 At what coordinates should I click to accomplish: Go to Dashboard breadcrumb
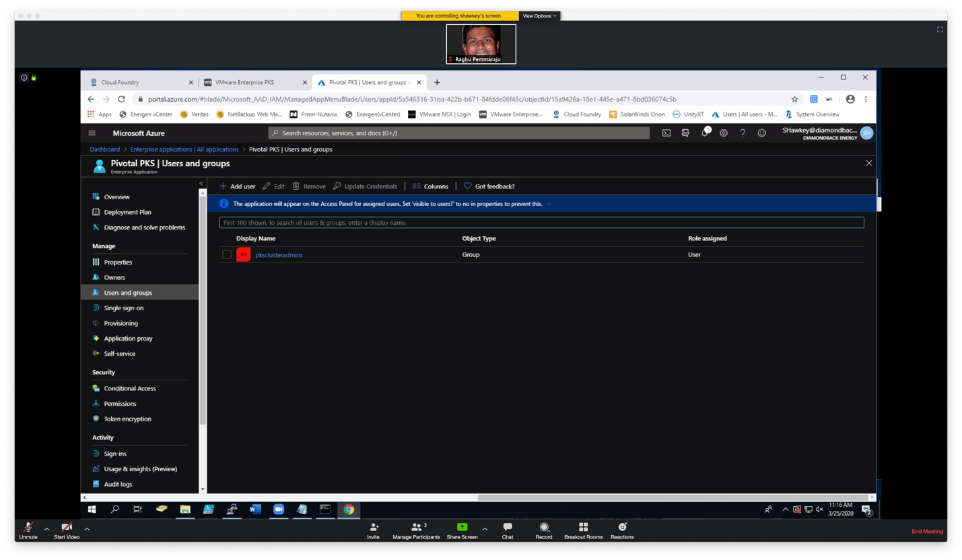click(x=104, y=149)
